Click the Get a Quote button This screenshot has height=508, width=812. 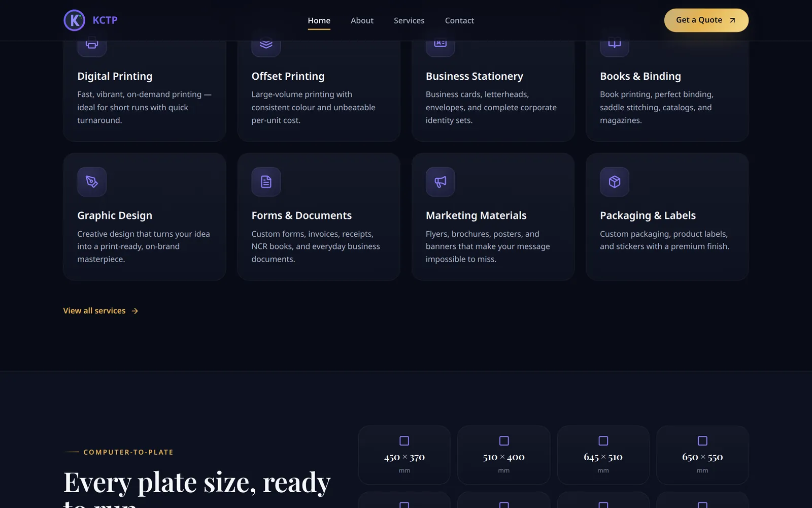pyautogui.click(x=706, y=20)
